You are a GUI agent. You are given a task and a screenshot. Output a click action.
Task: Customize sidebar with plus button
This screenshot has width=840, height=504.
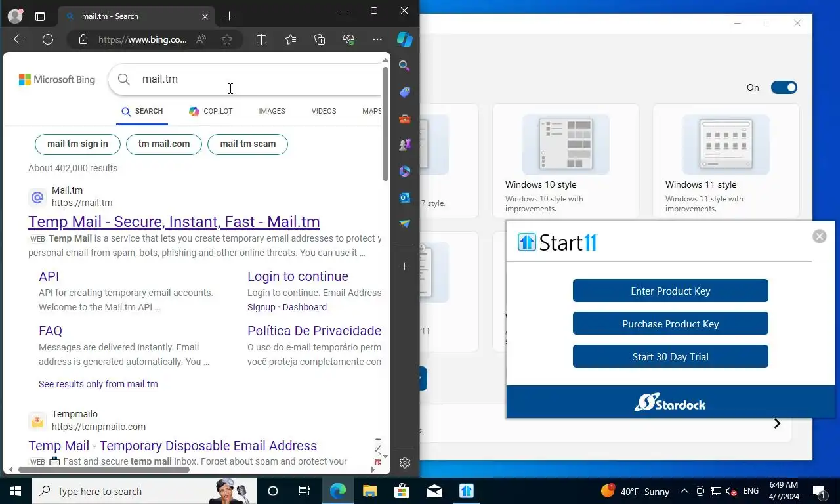405,266
